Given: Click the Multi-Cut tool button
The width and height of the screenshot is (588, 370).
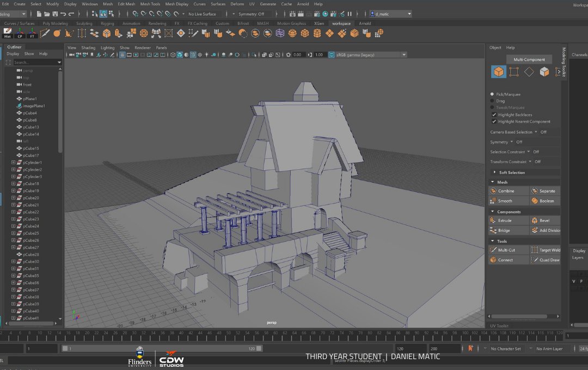Looking at the screenshot, I should [x=509, y=250].
